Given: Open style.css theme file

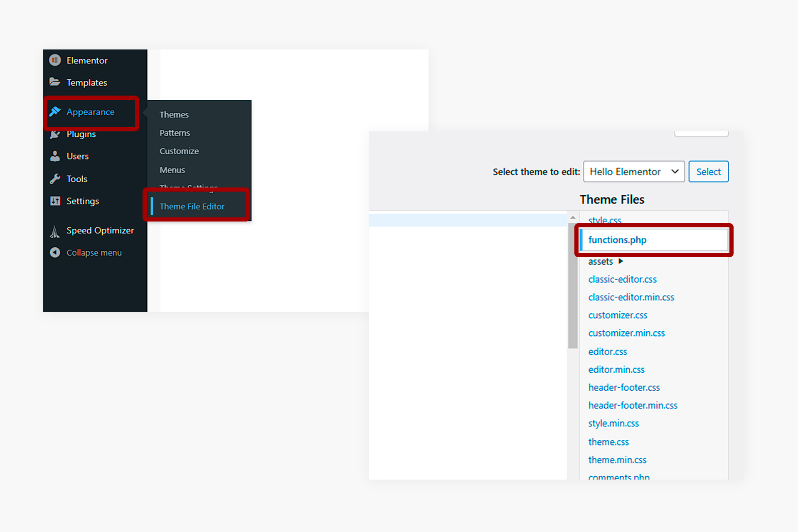Looking at the screenshot, I should click(x=605, y=220).
